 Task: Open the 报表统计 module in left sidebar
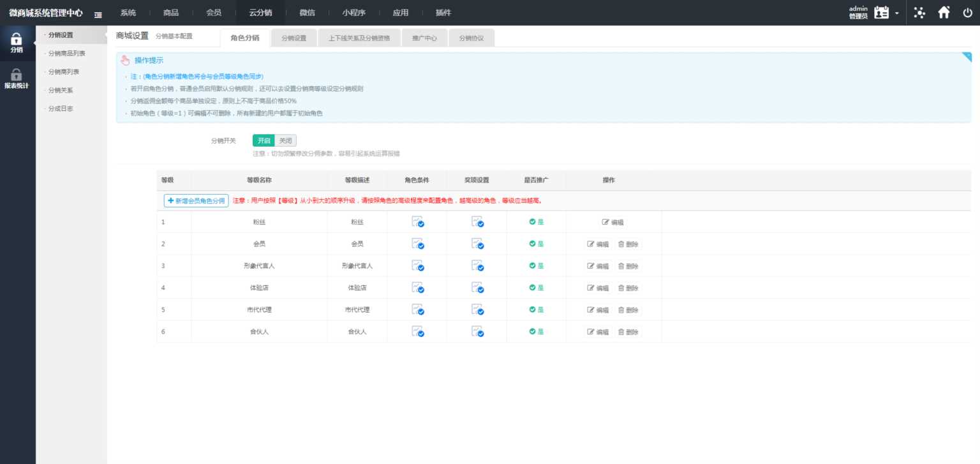coord(17,79)
